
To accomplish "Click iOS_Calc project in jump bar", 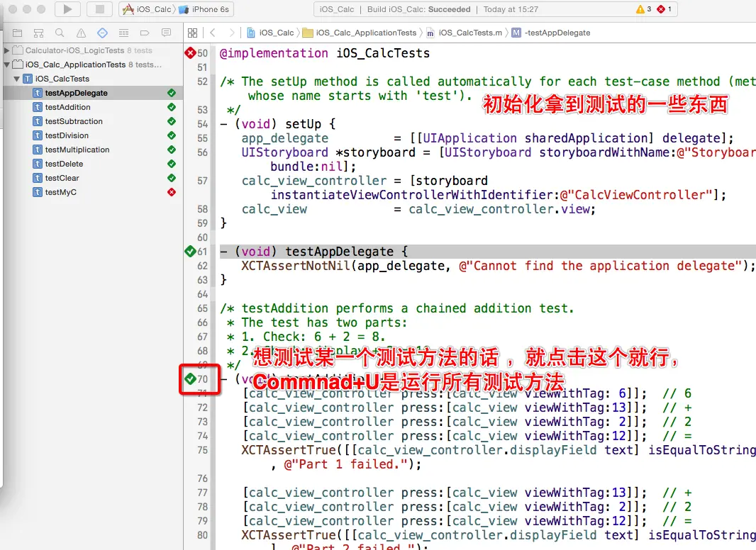I will (270, 33).
